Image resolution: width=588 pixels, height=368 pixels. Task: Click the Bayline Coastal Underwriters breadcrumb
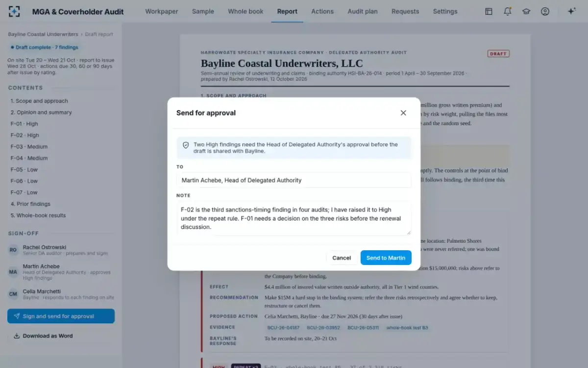coord(43,34)
